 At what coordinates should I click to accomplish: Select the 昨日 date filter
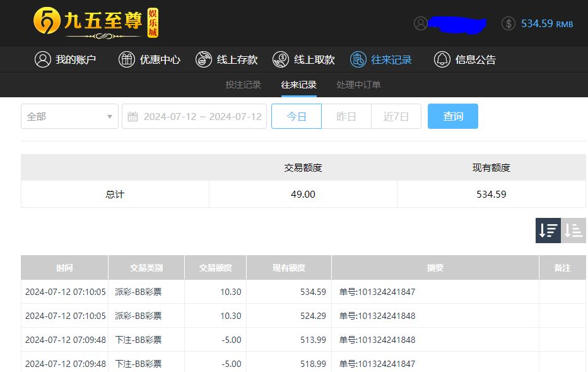[x=346, y=116]
